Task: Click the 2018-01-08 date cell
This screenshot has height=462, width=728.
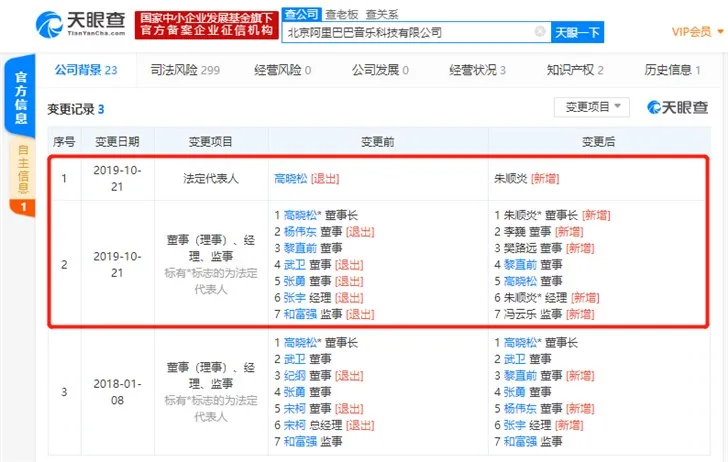Action: pos(117,392)
